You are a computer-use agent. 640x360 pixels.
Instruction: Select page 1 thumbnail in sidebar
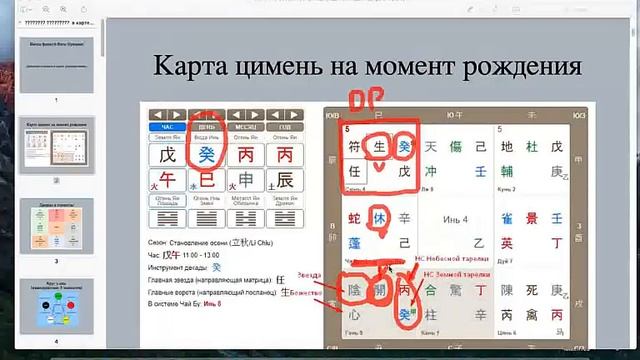(57, 65)
